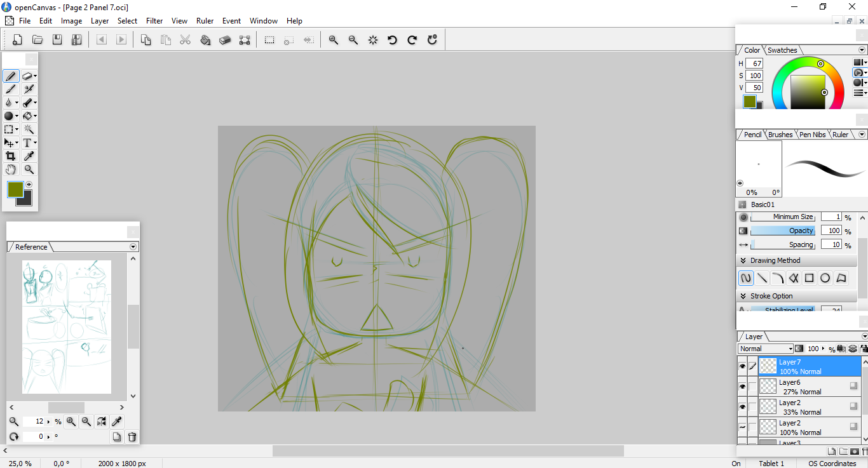The image size is (868, 468).
Task: Open the Filter menu
Action: click(x=154, y=20)
